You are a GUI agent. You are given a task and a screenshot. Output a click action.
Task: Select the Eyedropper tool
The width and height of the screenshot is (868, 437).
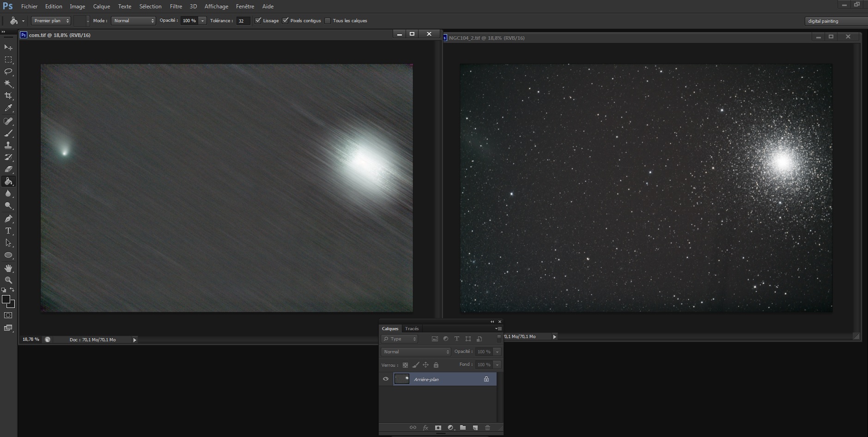[8, 108]
